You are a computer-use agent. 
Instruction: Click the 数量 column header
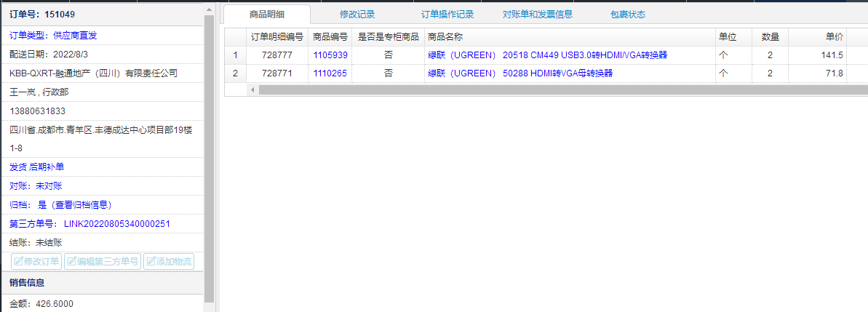click(770, 37)
